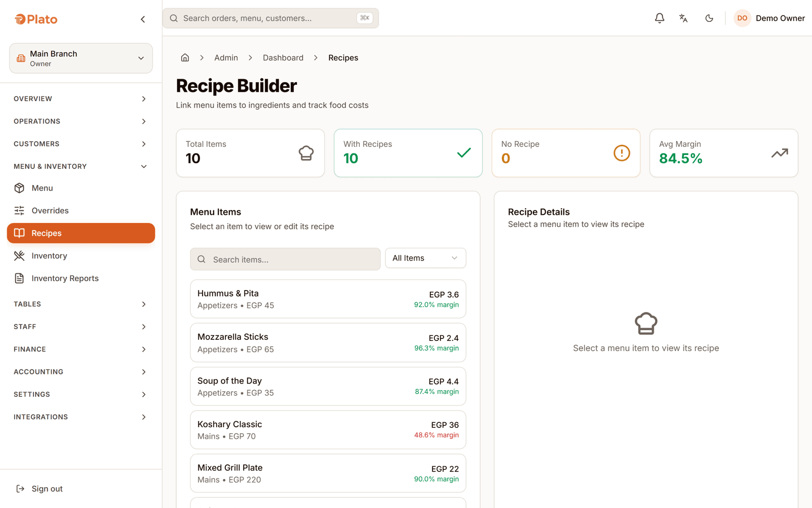Expand the Overview section
The width and height of the screenshot is (812, 508).
coord(81,99)
